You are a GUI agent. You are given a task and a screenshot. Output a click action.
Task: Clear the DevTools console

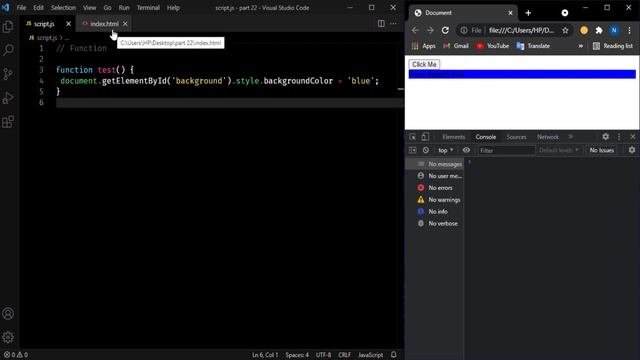(426, 150)
